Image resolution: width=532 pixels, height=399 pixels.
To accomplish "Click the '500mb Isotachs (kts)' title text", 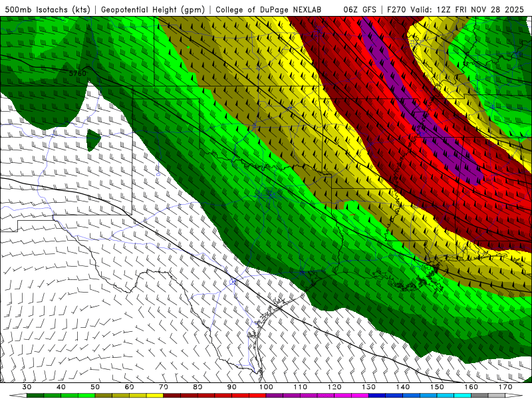I will coord(47,9).
